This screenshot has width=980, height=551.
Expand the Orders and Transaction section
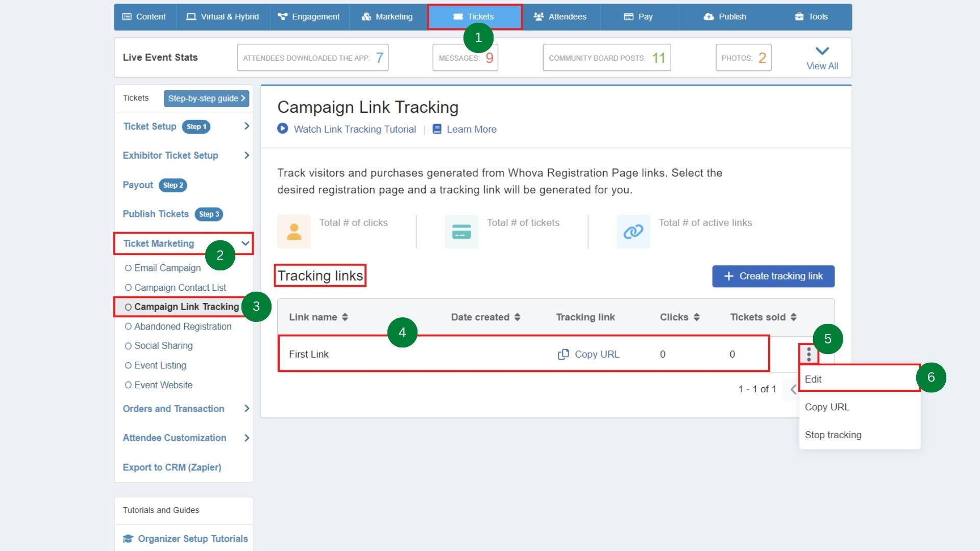pyautogui.click(x=247, y=409)
